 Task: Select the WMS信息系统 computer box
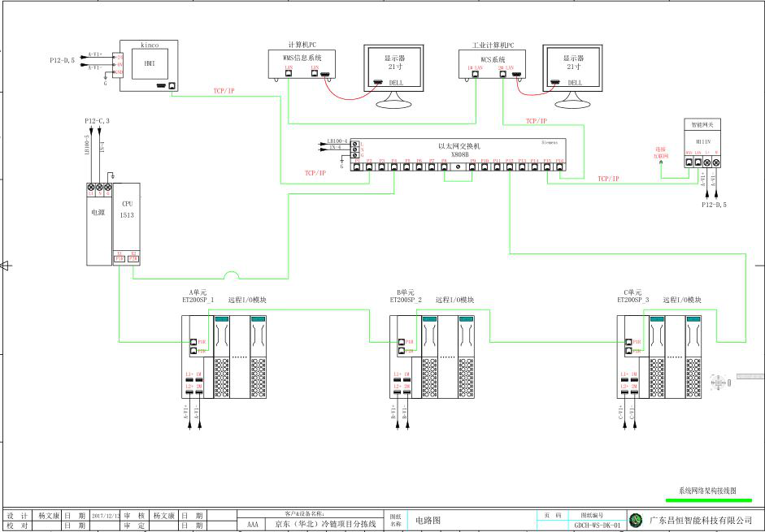[x=302, y=64]
